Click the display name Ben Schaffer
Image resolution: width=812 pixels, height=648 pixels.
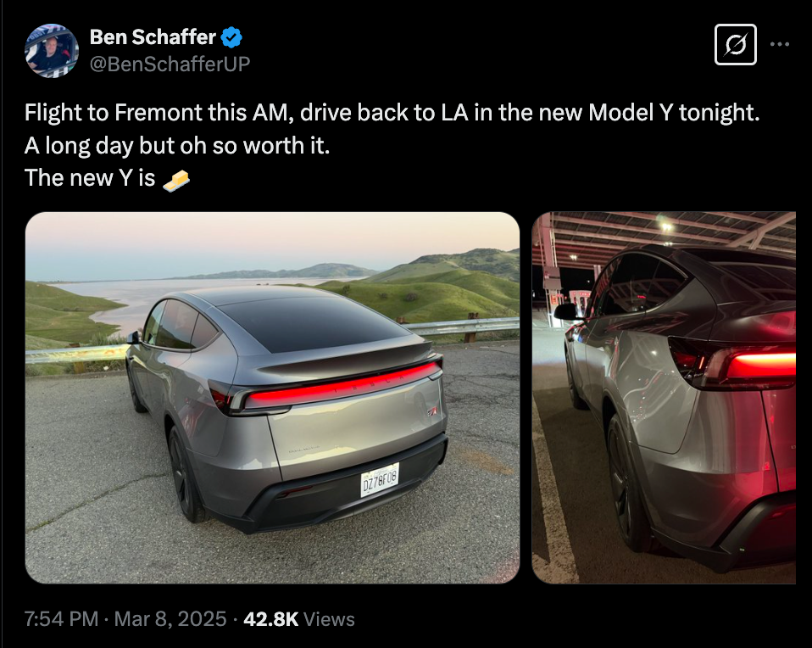click(x=153, y=37)
